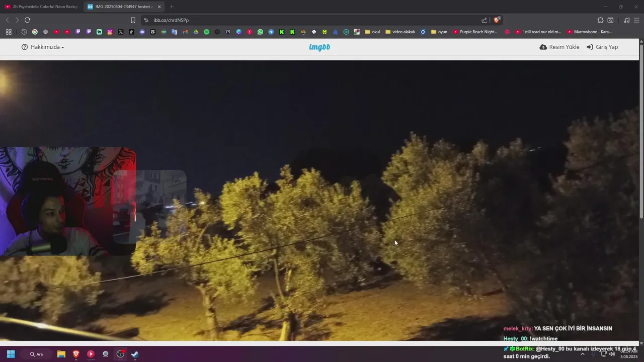Open the site settings icon beside URL
This screenshot has width=644, height=362.
(146, 20)
